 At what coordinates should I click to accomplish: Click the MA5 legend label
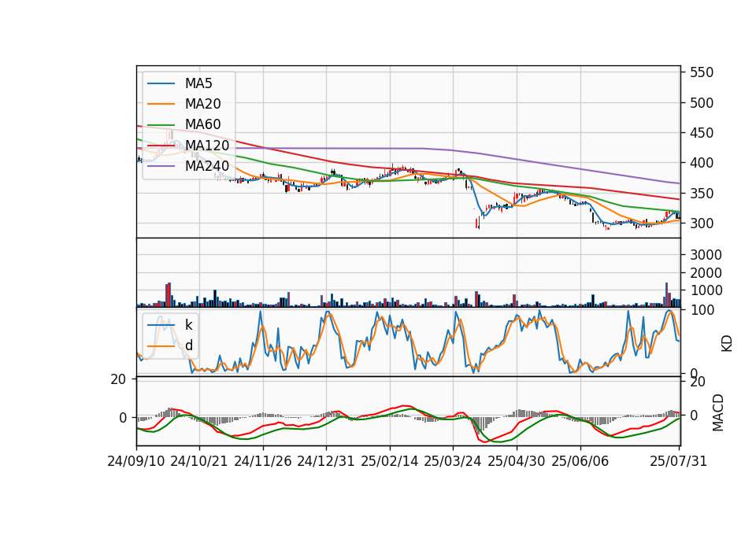click(x=198, y=83)
